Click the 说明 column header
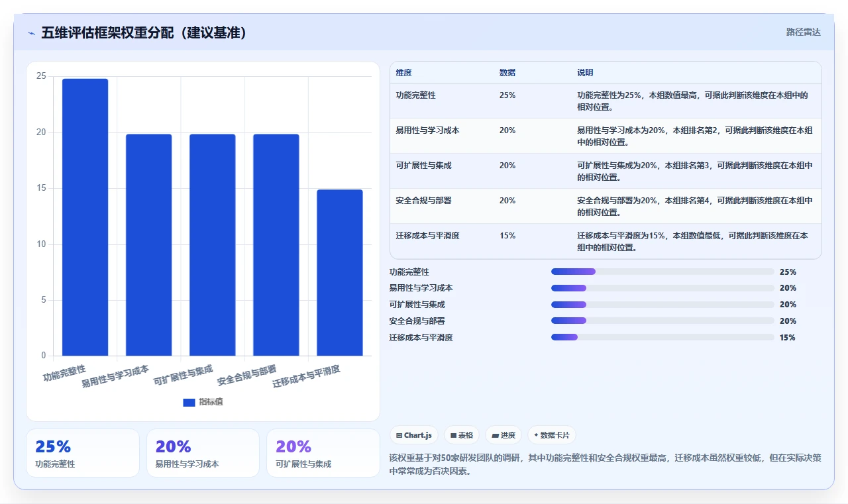 click(585, 73)
